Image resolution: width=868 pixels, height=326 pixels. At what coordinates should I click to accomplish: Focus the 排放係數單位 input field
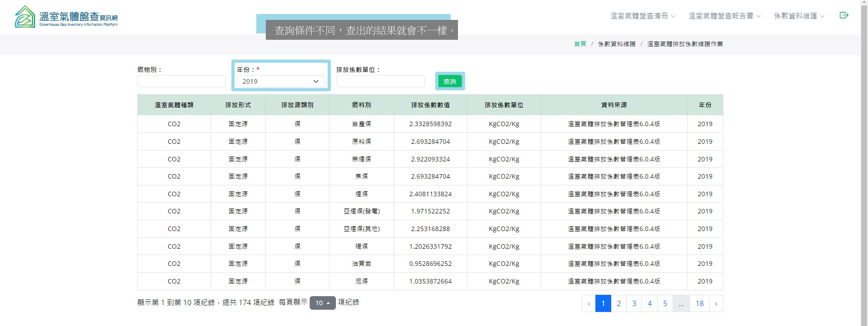click(x=380, y=81)
